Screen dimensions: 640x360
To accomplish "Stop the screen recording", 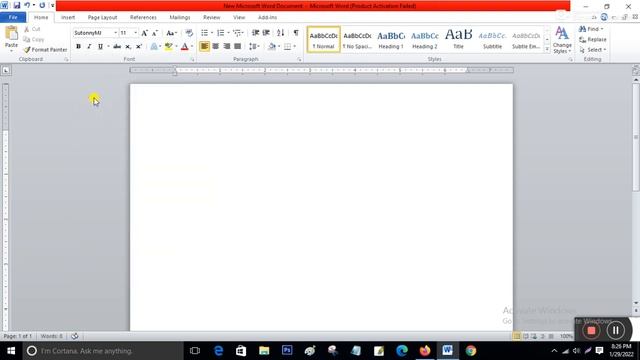I will click(x=591, y=330).
